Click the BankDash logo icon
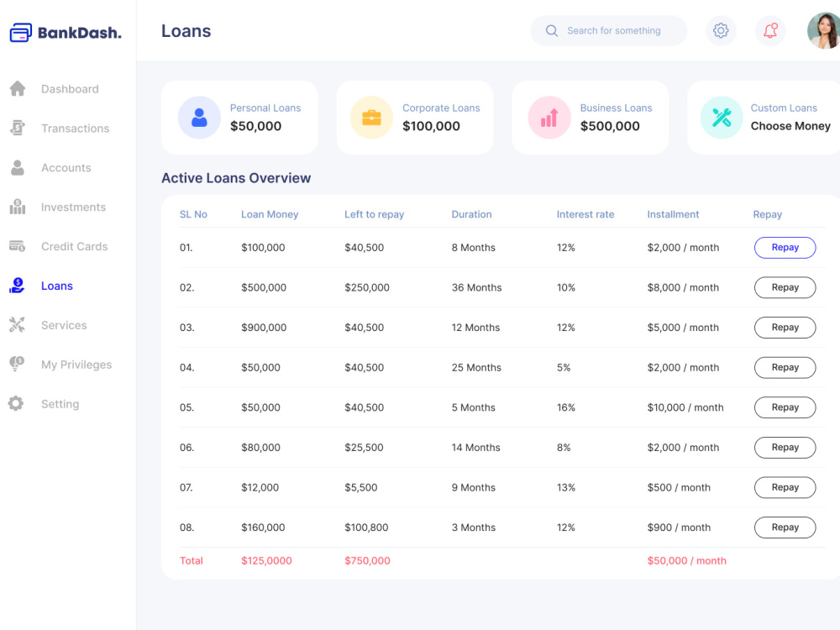Image resolution: width=840 pixels, height=630 pixels. (x=21, y=32)
